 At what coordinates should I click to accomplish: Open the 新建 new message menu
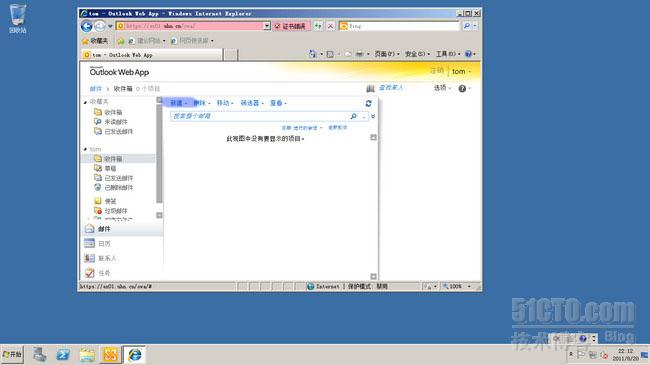coord(179,103)
